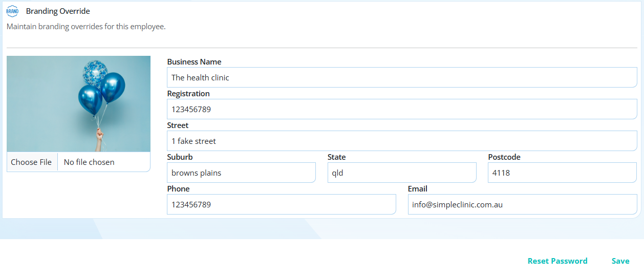Click 'Maintain branding overrides for this employee' text

[86, 27]
